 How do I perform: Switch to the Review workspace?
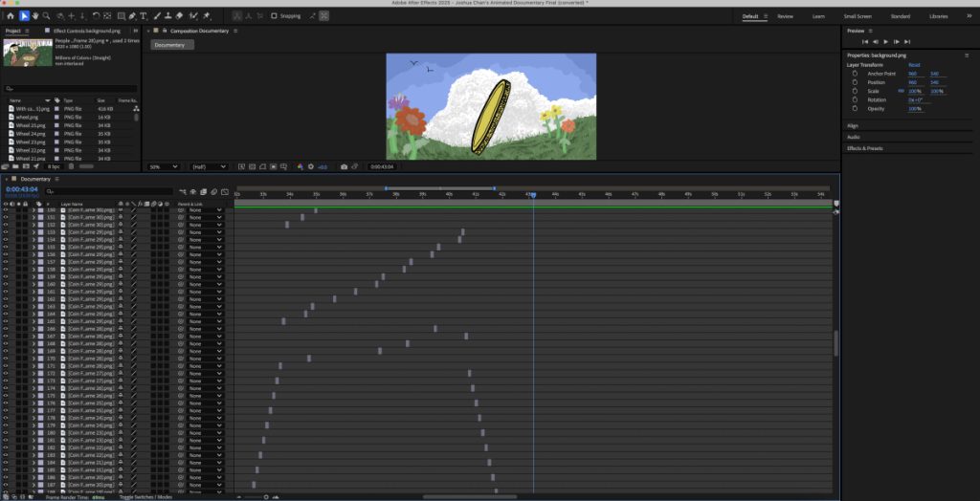[x=785, y=16]
